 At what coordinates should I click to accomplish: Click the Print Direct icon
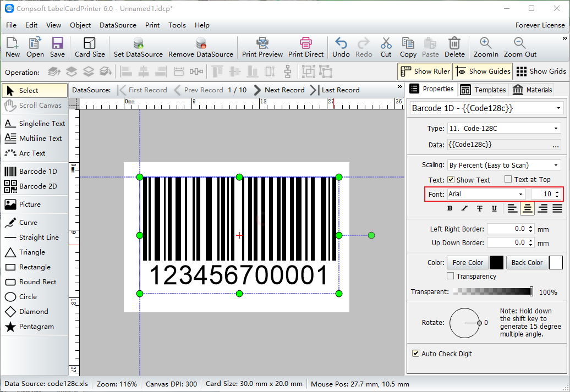(x=306, y=47)
